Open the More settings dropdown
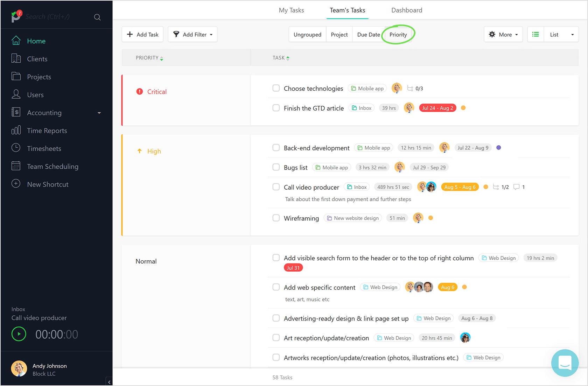This screenshot has height=386, width=588. click(503, 34)
